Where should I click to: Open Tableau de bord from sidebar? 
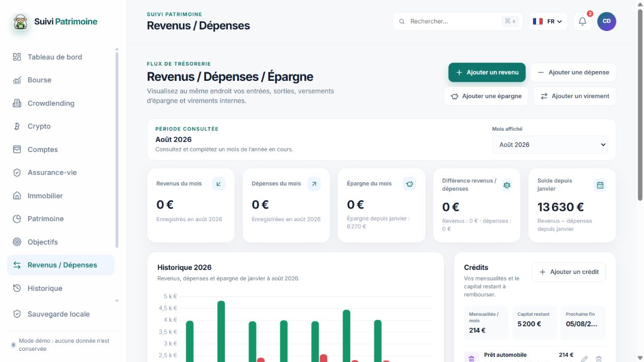(x=61, y=57)
